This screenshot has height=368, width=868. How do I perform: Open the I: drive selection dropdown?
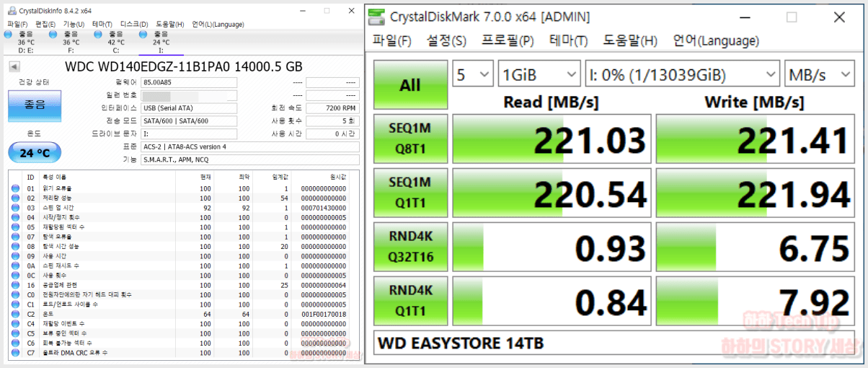coord(683,74)
